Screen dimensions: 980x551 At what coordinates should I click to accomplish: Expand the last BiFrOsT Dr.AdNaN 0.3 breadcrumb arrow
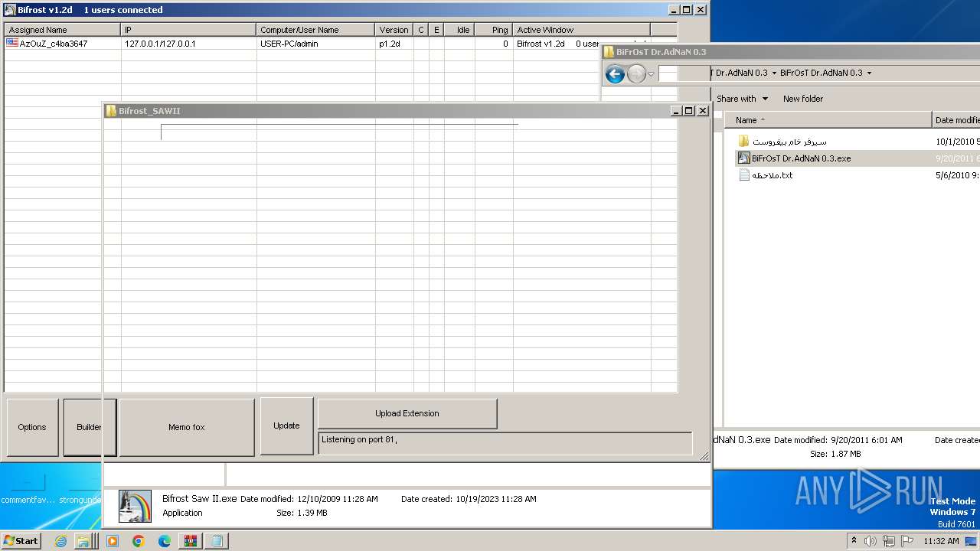[869, 73]
